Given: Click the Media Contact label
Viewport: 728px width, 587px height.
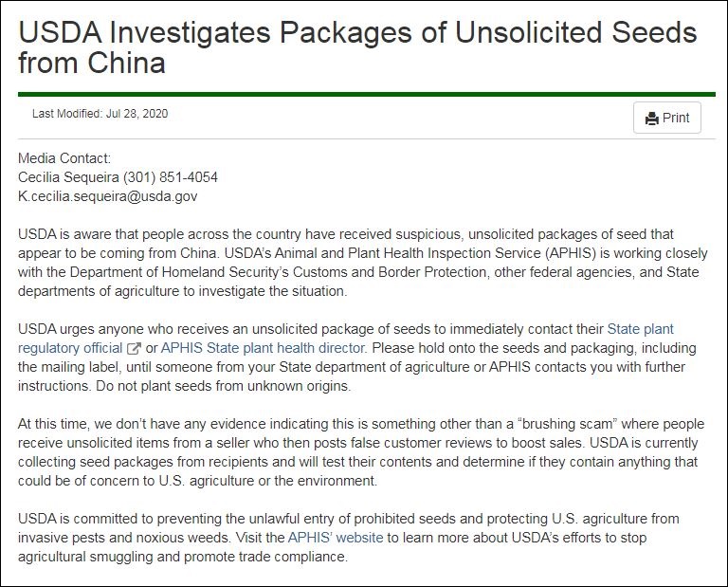Looking at the screenshot, I should 64,158.
